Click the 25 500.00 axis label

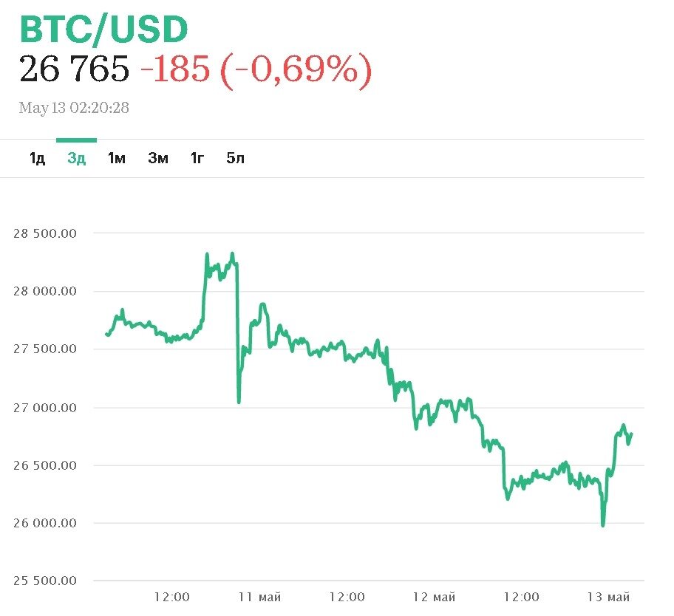click(x=45, y=581)
